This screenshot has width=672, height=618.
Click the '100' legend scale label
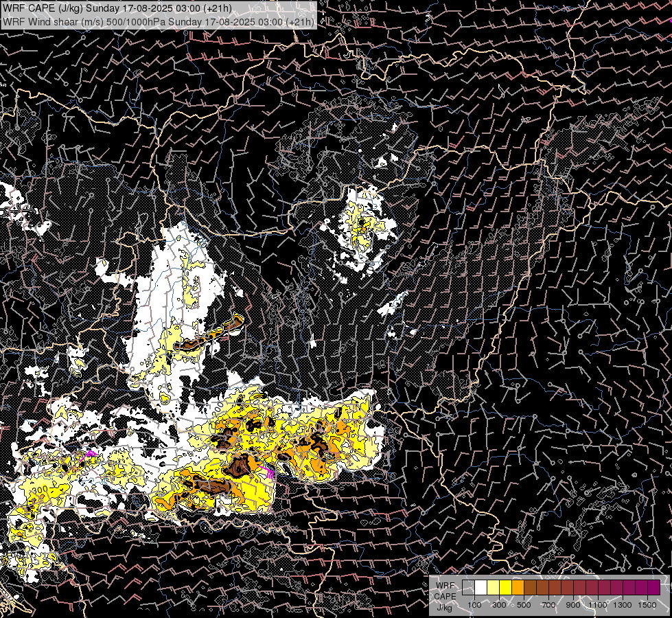(474, 605)
